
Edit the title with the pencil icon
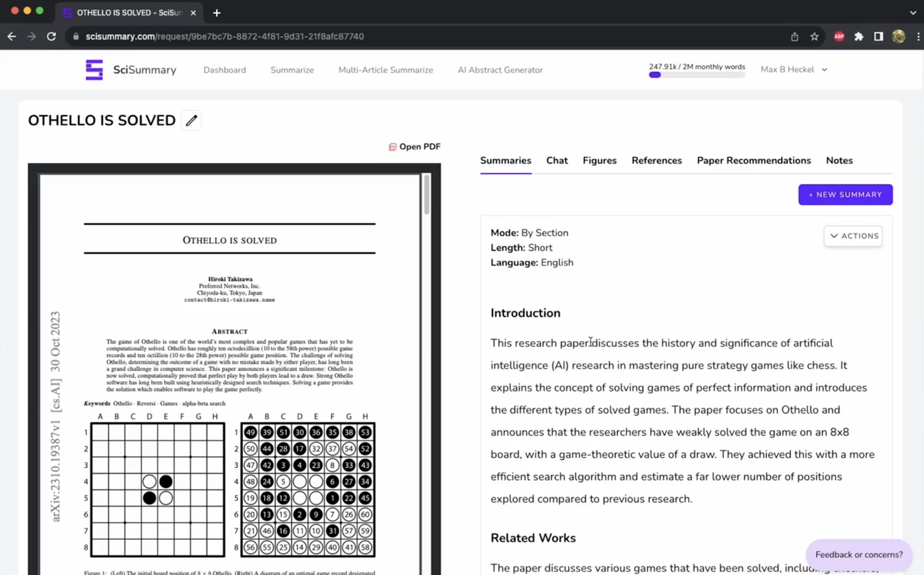[191, 120]
